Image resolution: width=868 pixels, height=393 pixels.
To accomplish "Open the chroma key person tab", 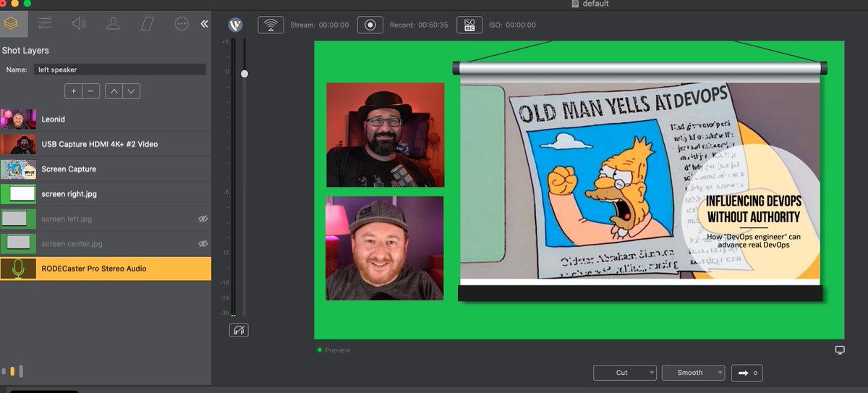I will point(113,23).
